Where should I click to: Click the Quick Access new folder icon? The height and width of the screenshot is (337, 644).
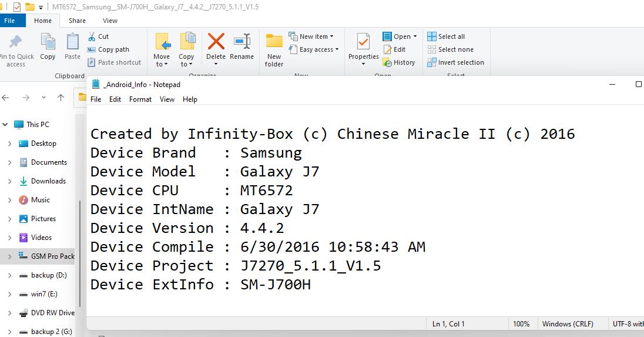(29, 7)
